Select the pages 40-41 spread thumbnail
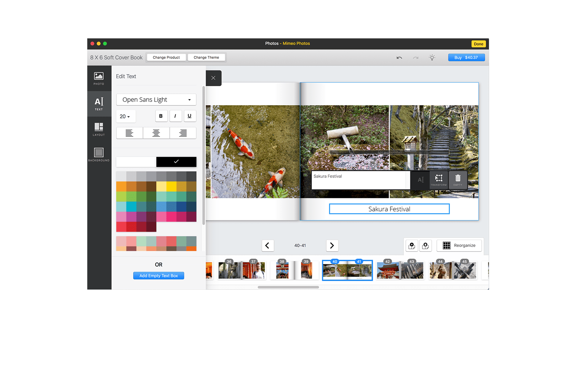 click(347, 270)
